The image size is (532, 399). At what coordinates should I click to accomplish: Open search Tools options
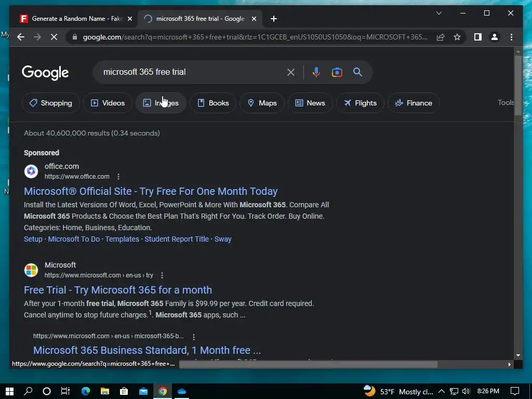pos(506,102)
